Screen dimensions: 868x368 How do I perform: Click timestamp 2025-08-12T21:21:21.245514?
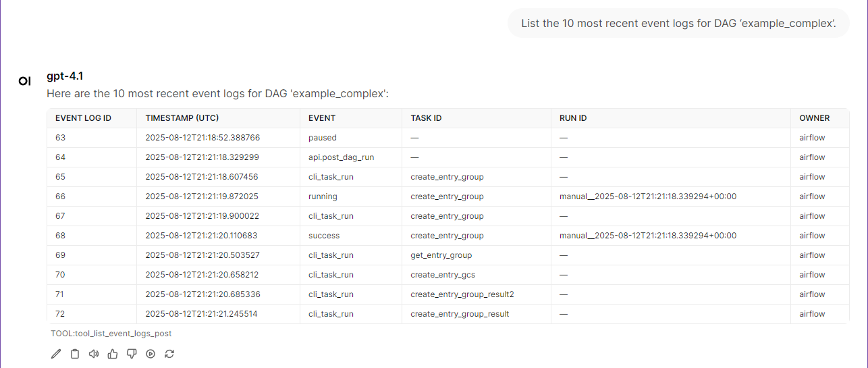[201, 314]
